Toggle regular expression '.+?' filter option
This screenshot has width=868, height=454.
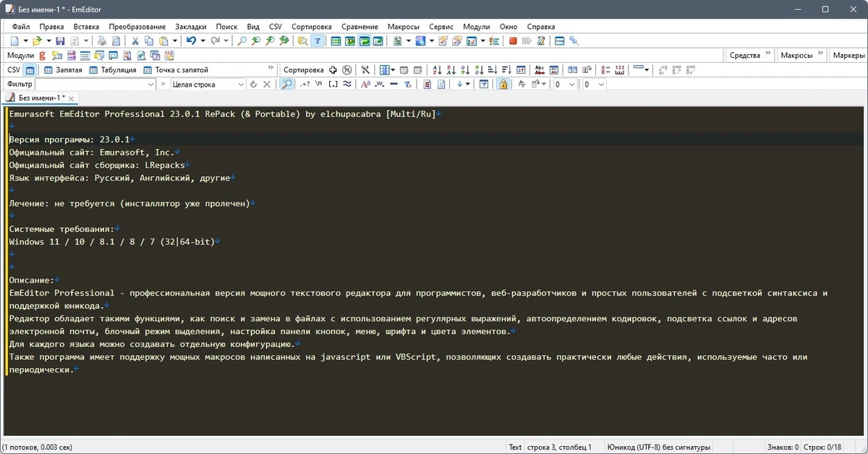pyautogui.click(x=305, y=85)
